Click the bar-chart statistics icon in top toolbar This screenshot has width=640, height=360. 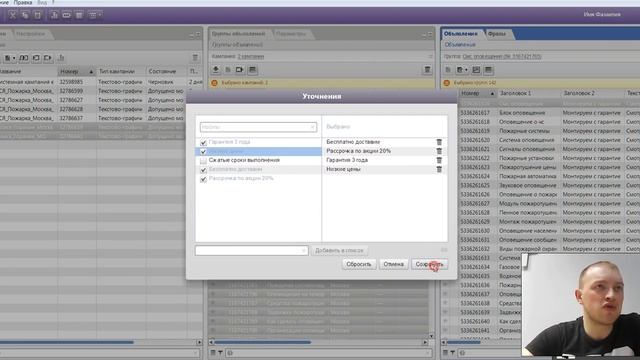54,15
